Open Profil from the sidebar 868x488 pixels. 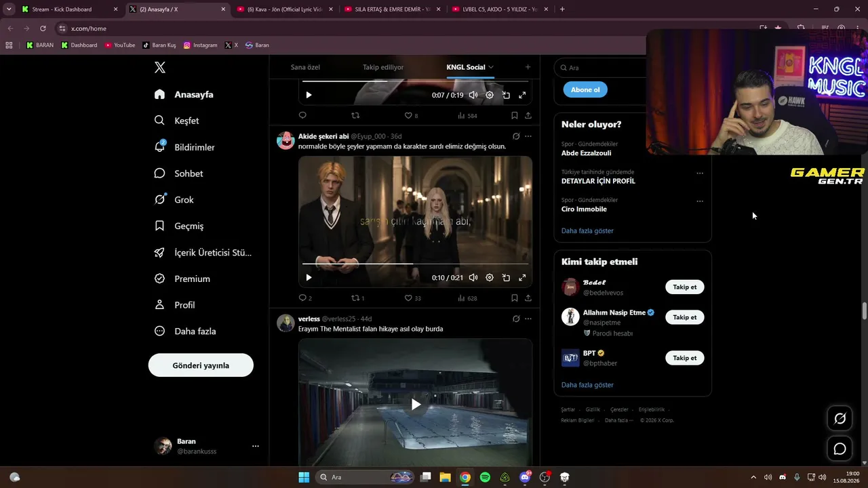pos(175,305)
